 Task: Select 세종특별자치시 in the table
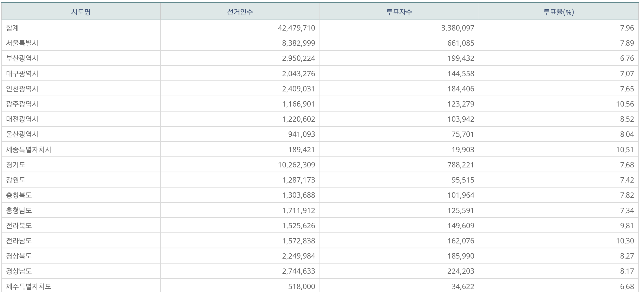point(29,150)
